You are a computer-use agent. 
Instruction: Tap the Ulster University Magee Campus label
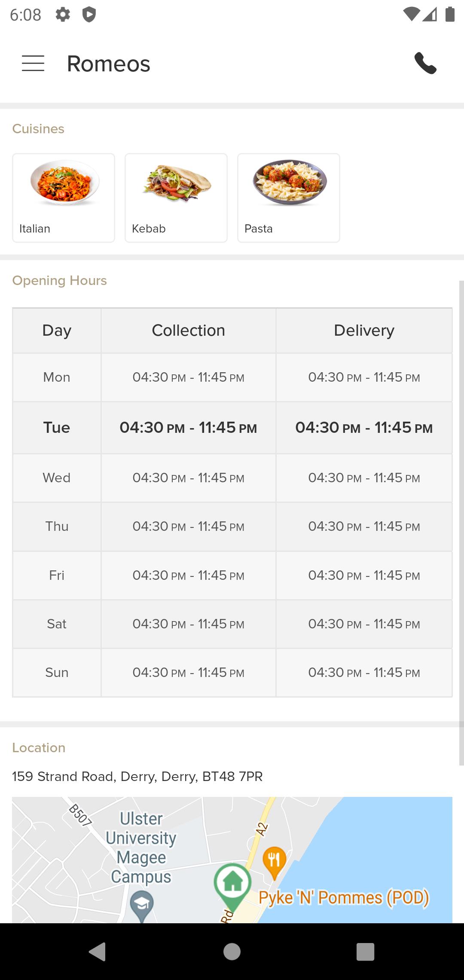point(141,848)
